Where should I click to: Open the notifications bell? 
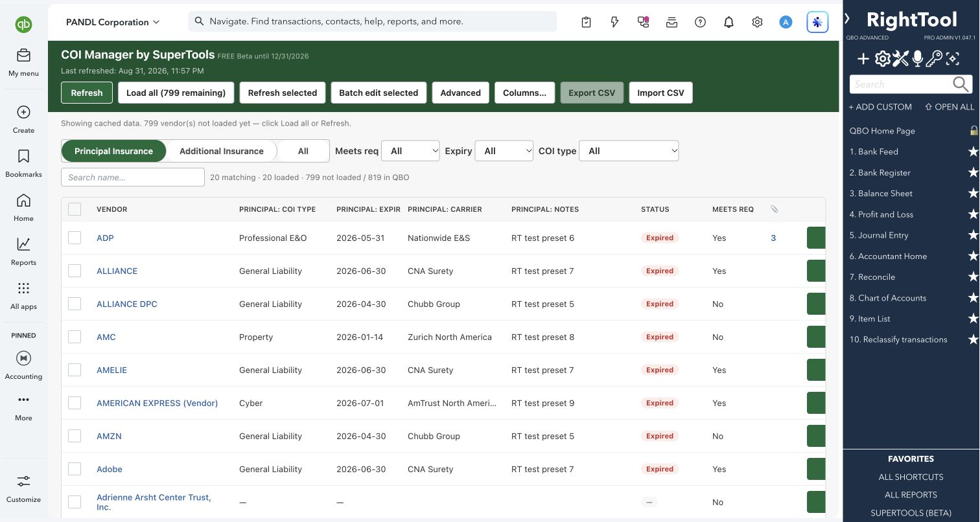pos(729,22)
